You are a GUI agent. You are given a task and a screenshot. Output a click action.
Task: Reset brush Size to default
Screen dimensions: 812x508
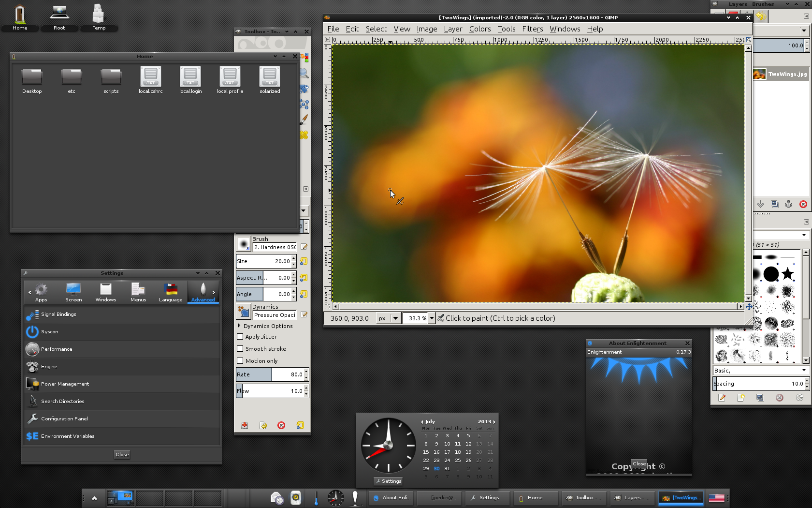tap(304, 261)
